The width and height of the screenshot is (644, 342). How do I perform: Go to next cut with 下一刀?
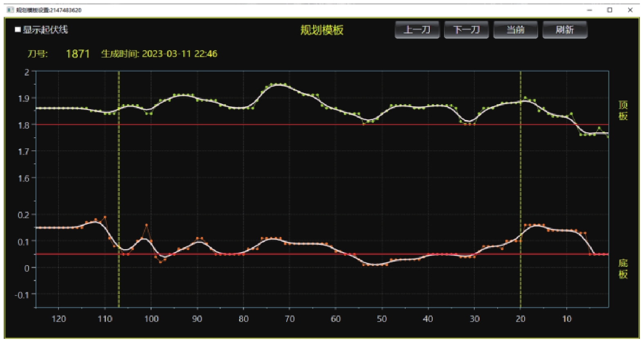[x=466, y=30]
